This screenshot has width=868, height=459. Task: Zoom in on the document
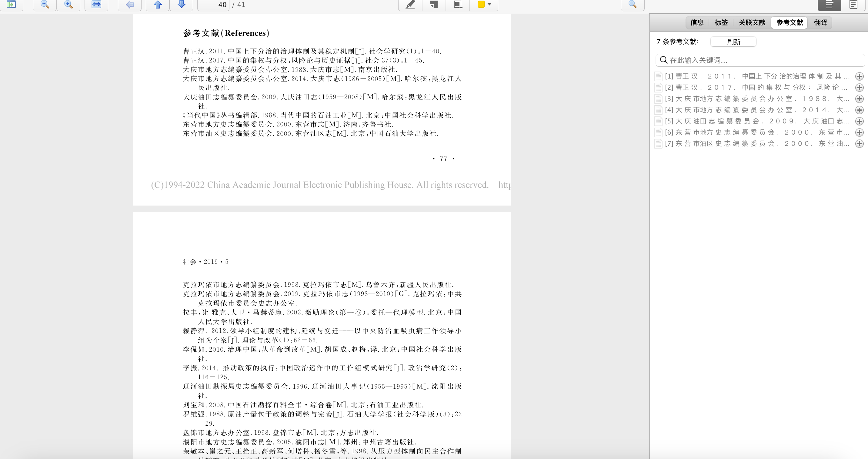click(x=68, y=5)
